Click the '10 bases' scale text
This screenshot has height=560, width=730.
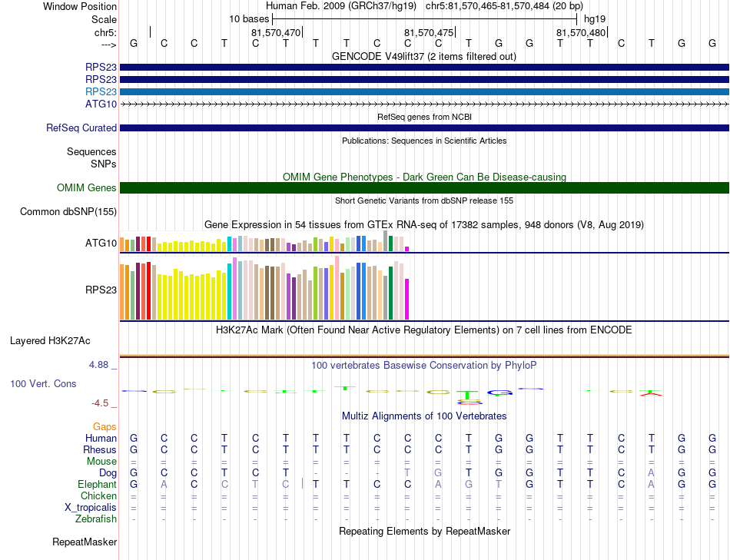[249, 19]
